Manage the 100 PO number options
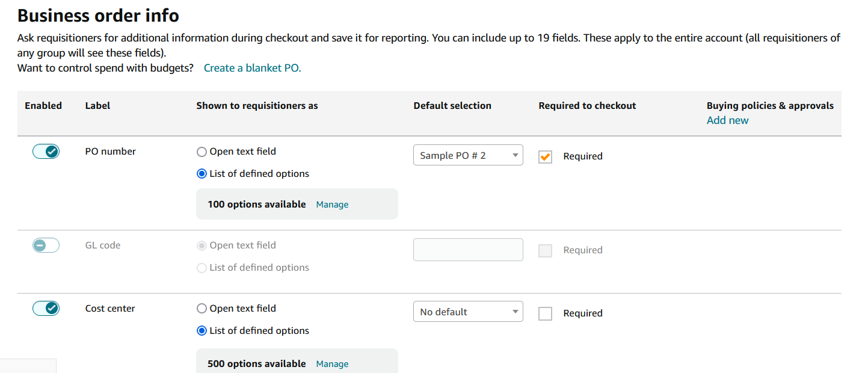This screenshot has width=868, height=373. coord(332,205)
